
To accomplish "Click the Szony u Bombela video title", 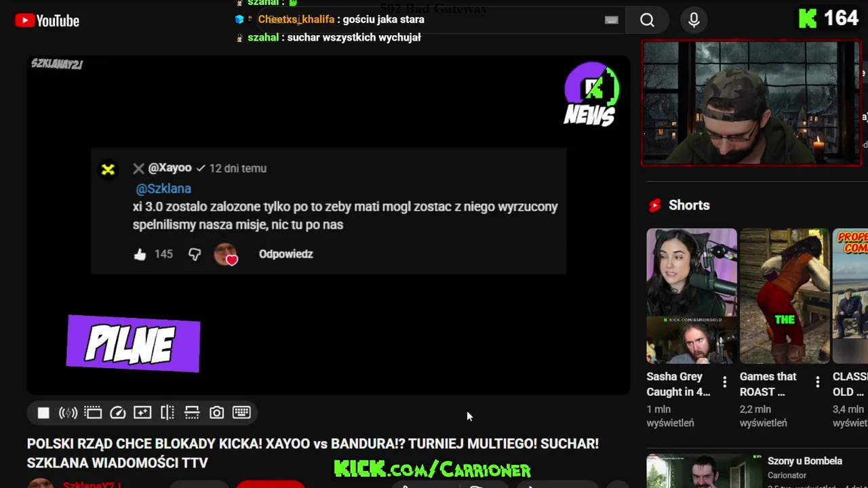I will tap(804, 461).
